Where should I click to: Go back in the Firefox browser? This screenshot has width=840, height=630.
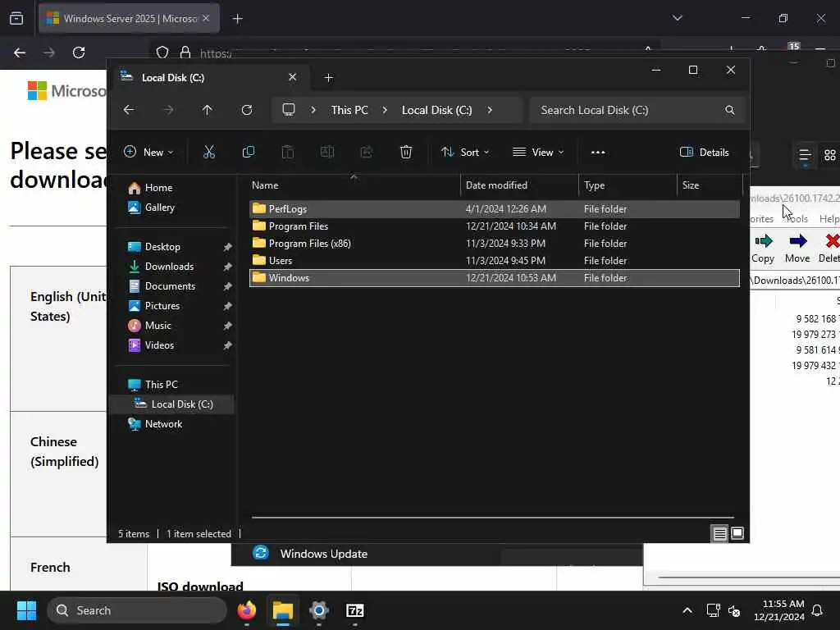(20, 52)
